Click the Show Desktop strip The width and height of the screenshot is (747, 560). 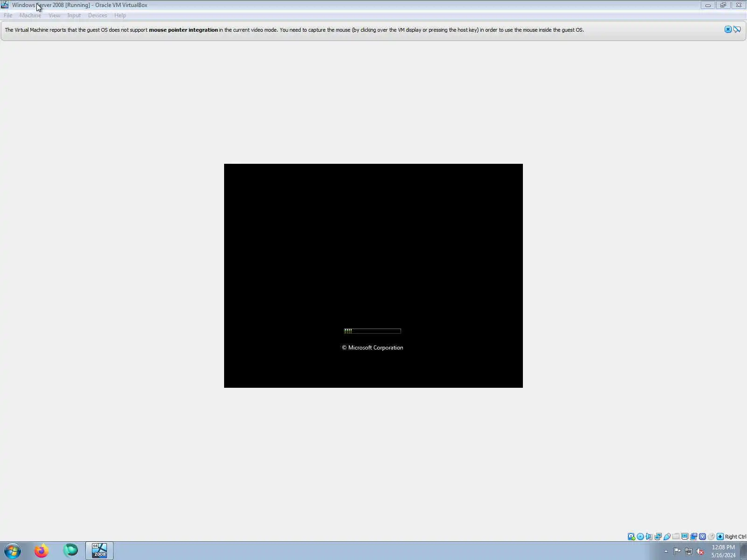click(x=744, y=551)
